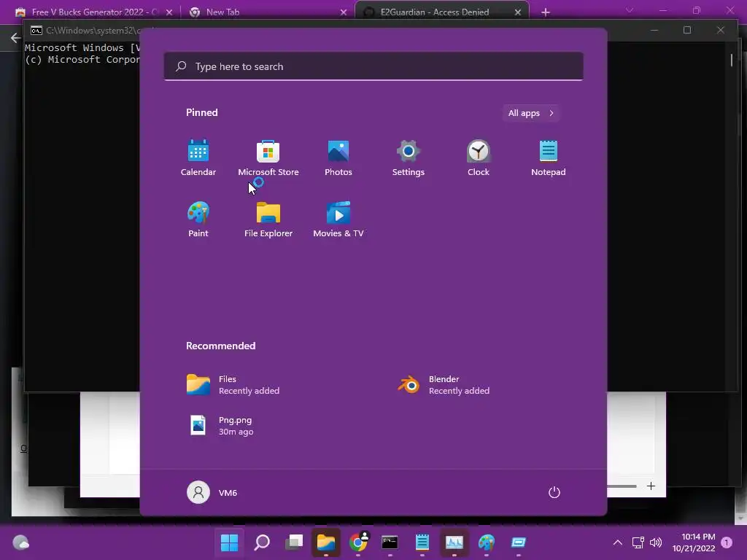Click the power button in Start menu
Viewport: 747px width, 560px height.
(554, 492)
